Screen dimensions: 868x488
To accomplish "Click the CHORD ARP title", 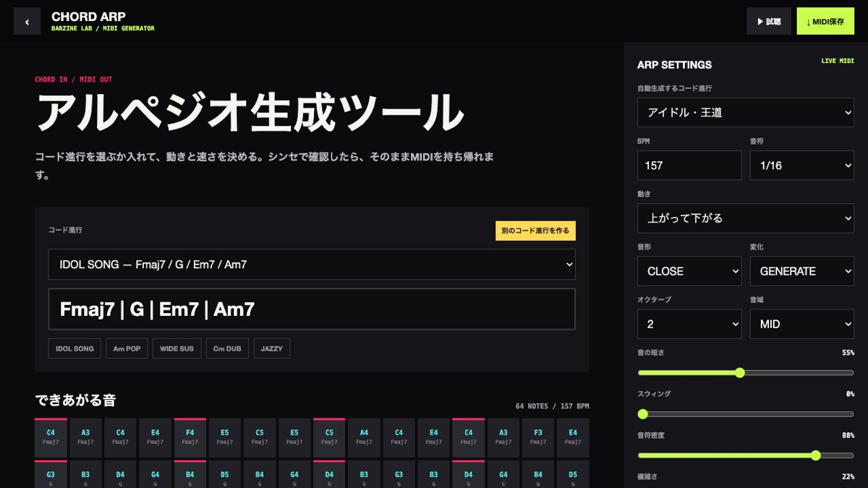I will tap(88, 17).
